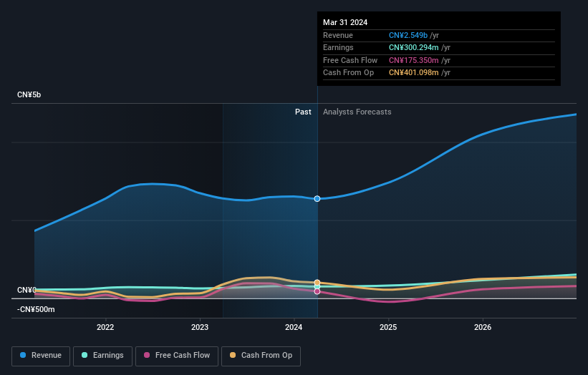Toggle the Free Cash Flow legend button
The width and height of the screenshot is (588, 375).
pyautogui.click(x=177, y=356)
